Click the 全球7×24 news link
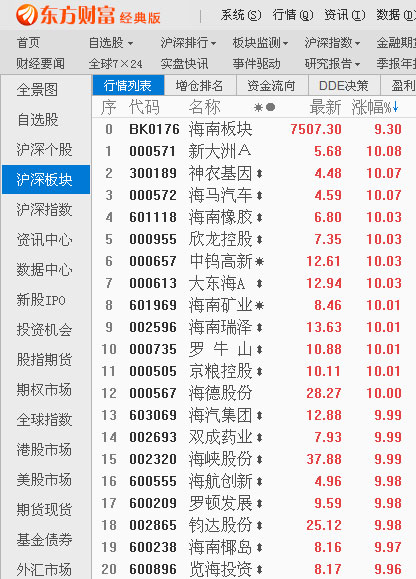The image size is (416, 579). click(x=116, y=64)
